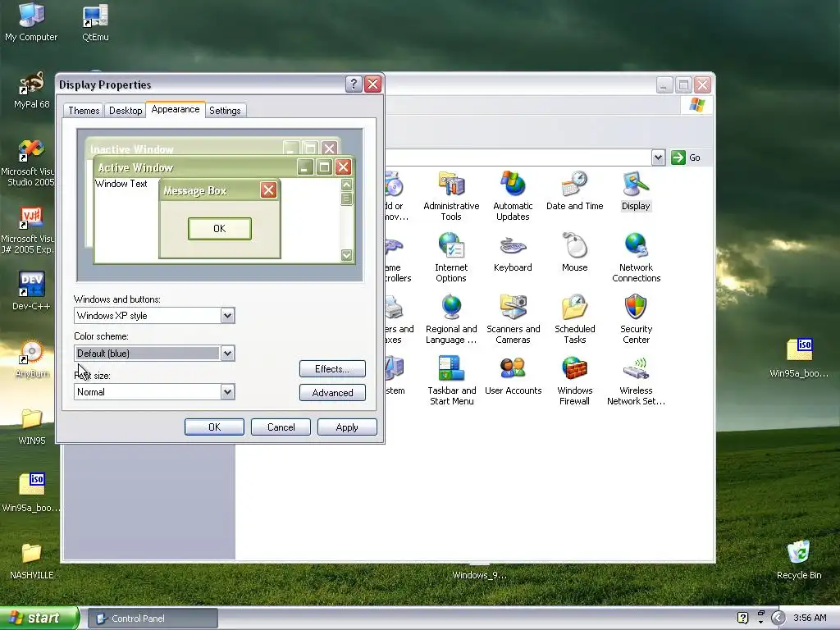Open Scheduled Tasks in Control Panel

574,319
